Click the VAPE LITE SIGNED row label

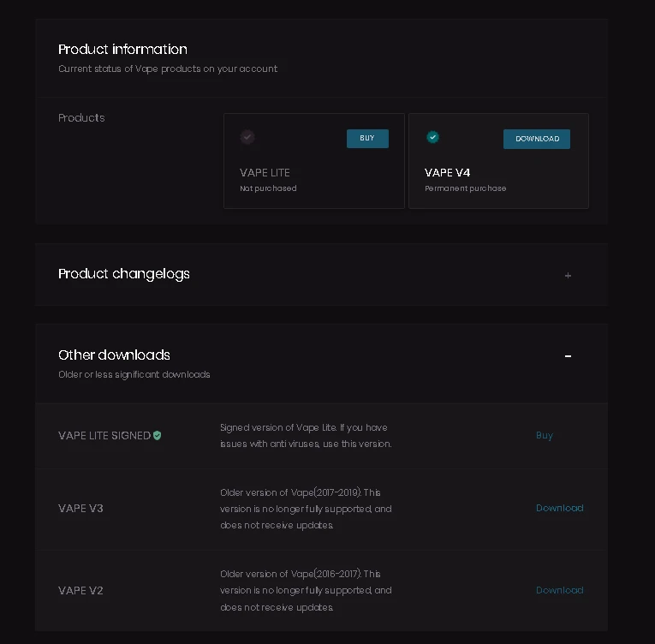coord(104,435)
